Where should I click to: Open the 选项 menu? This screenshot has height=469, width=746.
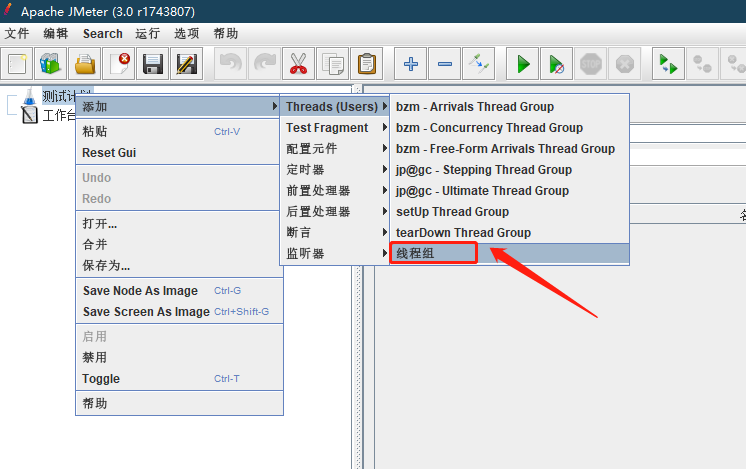186,33
